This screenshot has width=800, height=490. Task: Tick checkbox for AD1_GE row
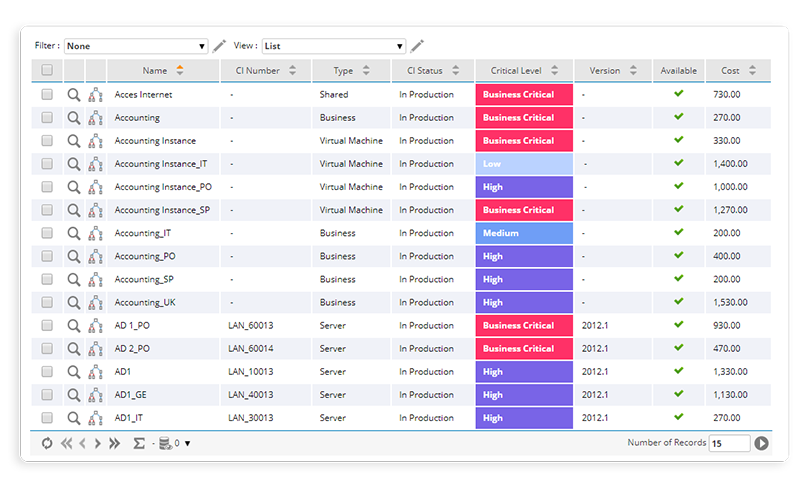click(x=47, y=395)
